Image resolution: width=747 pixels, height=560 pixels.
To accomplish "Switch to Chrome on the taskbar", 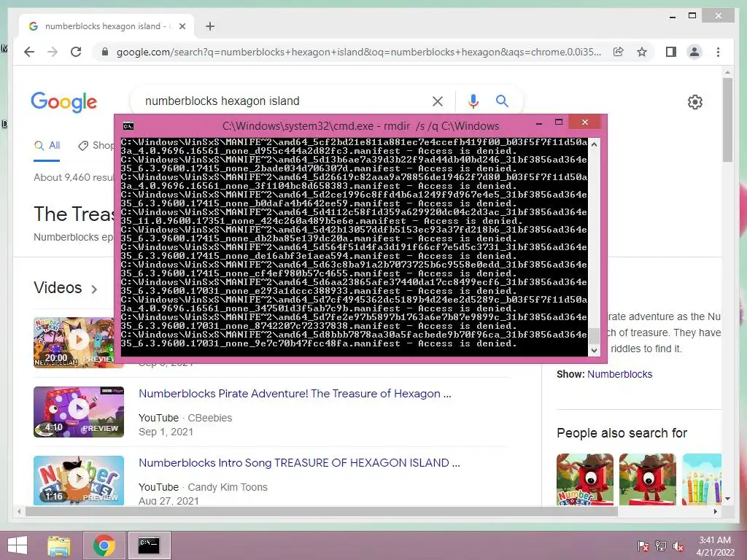I will [104, 545].
